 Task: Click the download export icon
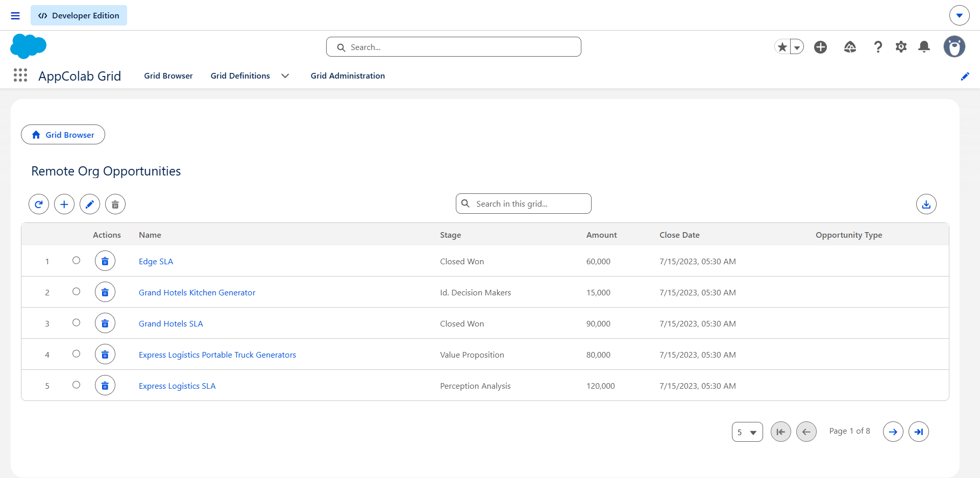tap(926, 204)
